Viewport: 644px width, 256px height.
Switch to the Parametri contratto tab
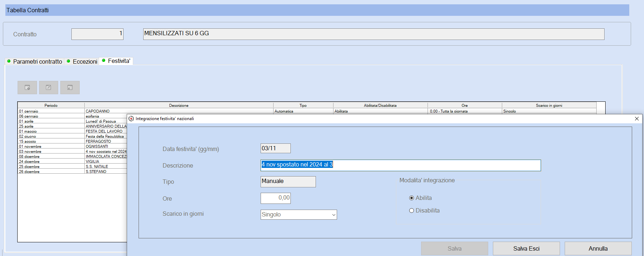pyautogui.click(x=35, y=61)
